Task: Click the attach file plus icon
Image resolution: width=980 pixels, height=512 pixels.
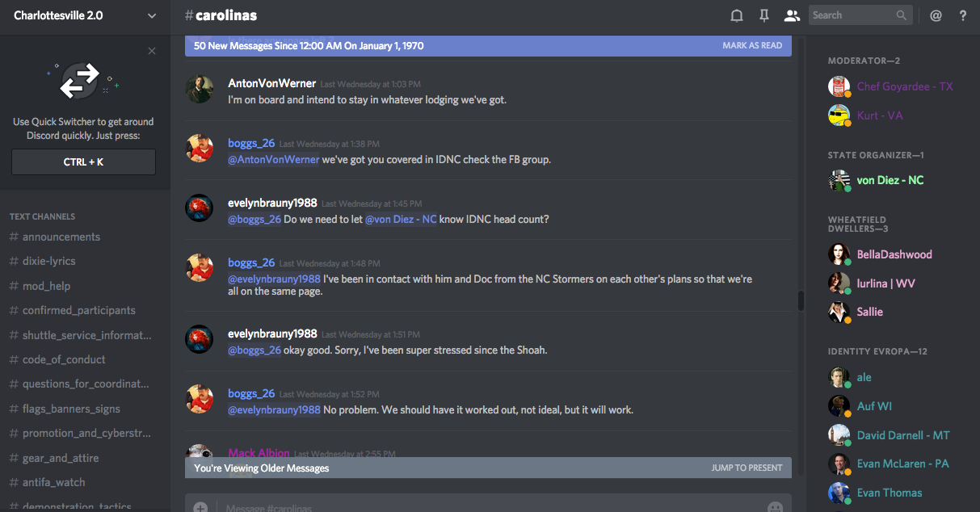Action: 200,507
